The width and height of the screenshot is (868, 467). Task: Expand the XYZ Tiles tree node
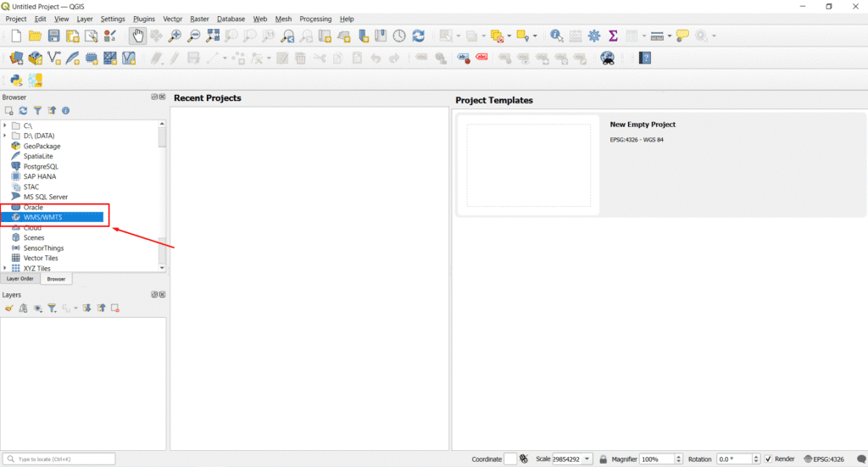coord(5,269)
